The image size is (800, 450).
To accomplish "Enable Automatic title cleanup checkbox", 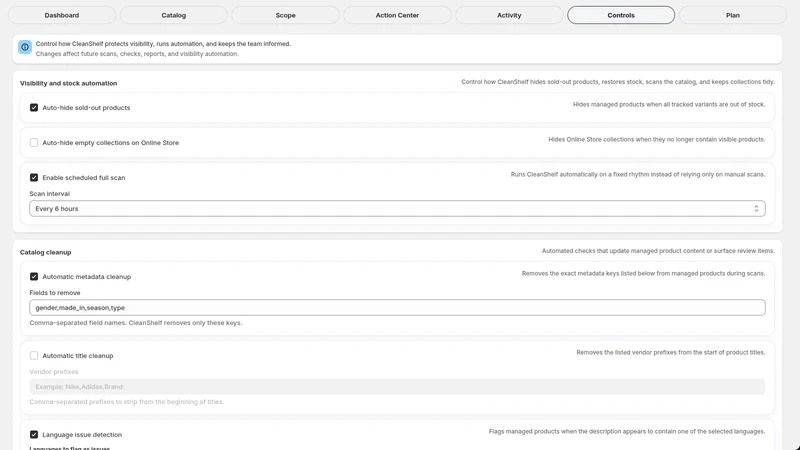I will (x=34, y=356).
